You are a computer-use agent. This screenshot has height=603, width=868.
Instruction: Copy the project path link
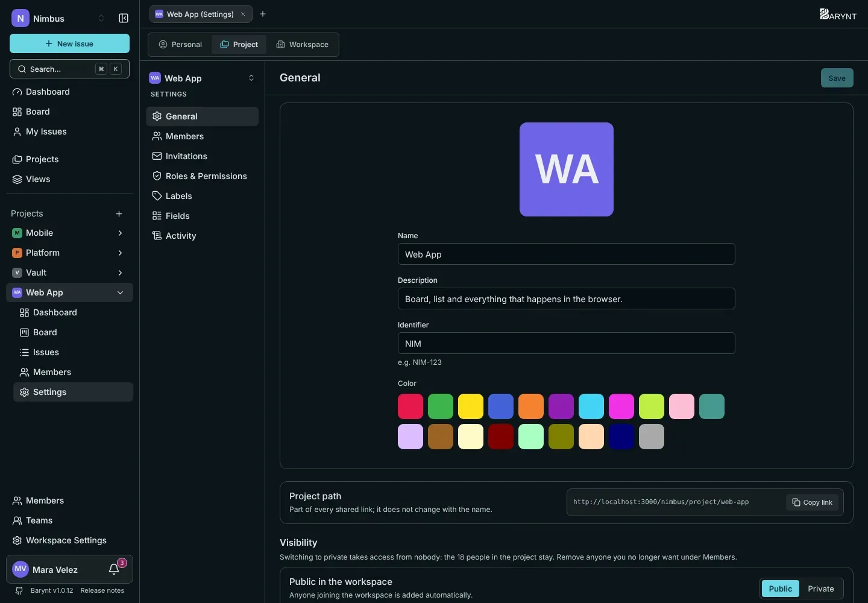click(812, 502)
